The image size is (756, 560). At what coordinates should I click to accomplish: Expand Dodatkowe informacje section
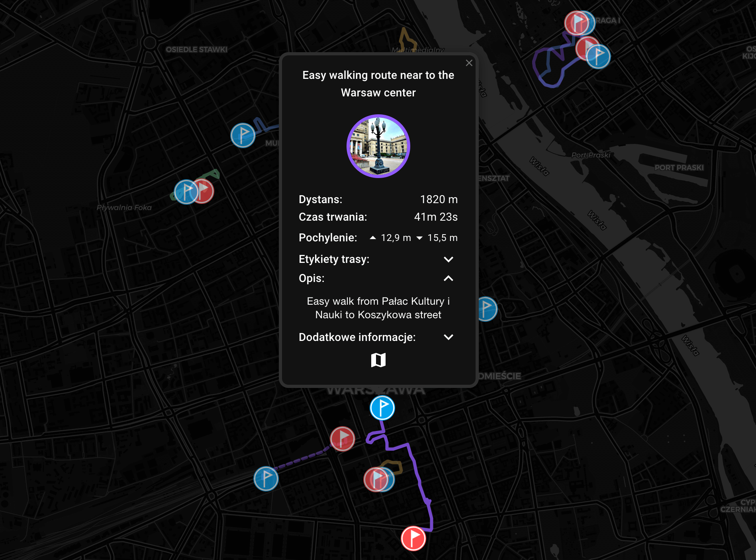pyautogui.click(x=449, y=337)
